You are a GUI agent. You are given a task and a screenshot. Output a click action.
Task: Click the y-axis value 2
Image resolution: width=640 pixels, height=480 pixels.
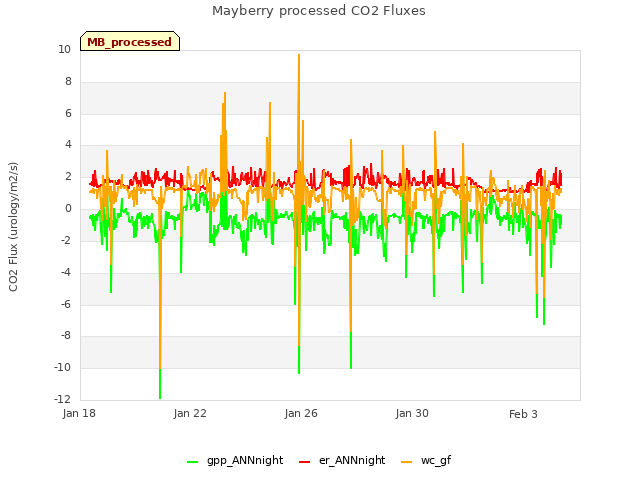[x=68, y=177]
